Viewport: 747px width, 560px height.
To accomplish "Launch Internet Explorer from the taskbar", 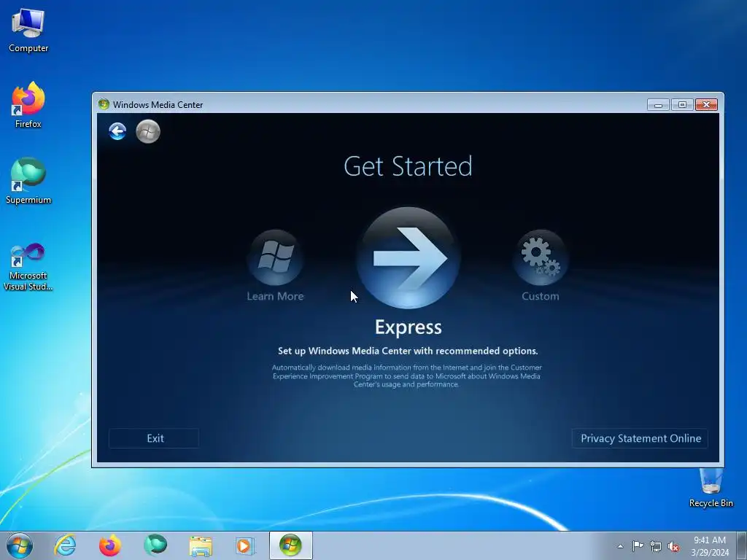I will pyautogui.click(x=65, y=545).
